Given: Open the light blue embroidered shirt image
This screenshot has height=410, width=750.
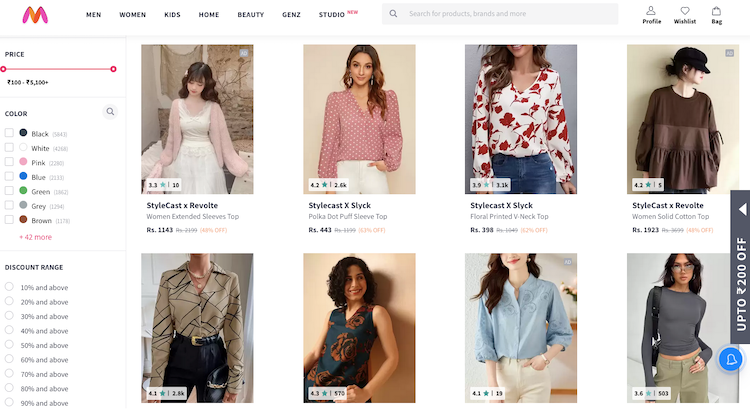Looking at the screenshot, I should 521,328.
